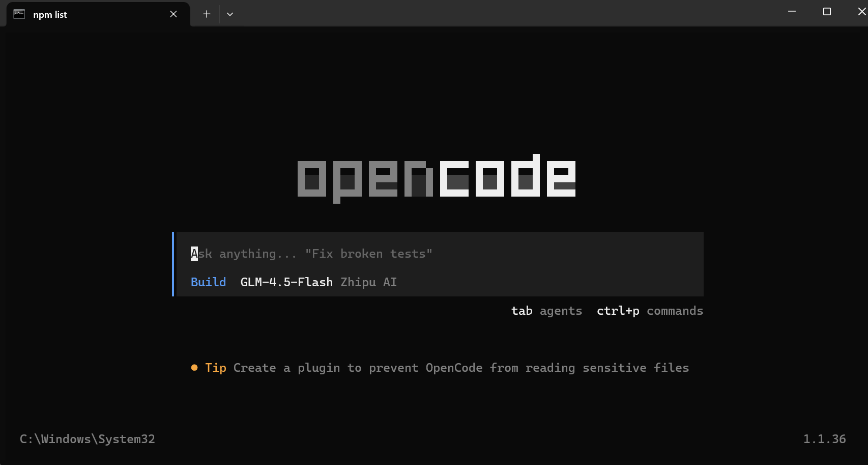Click the terminal icon on the npm list tab

19,14
